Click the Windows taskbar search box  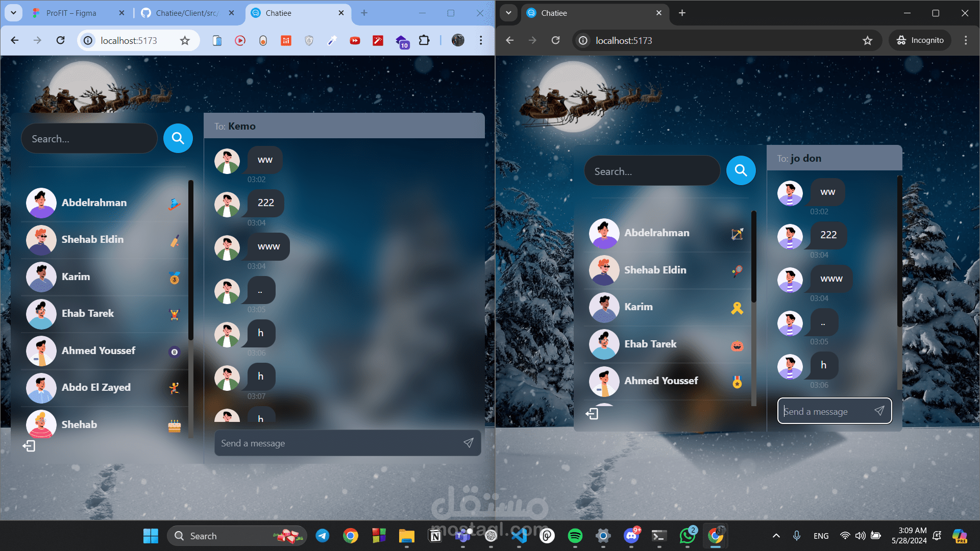237,536
